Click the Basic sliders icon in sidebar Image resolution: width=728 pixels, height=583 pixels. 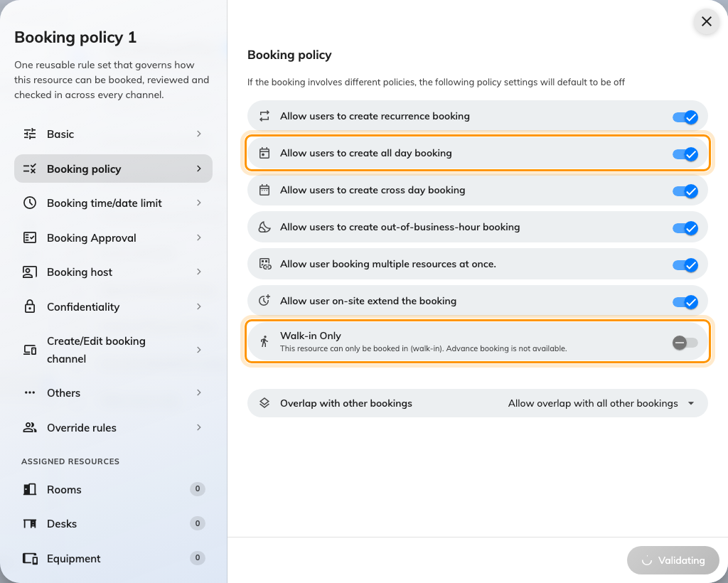point(30,134)
